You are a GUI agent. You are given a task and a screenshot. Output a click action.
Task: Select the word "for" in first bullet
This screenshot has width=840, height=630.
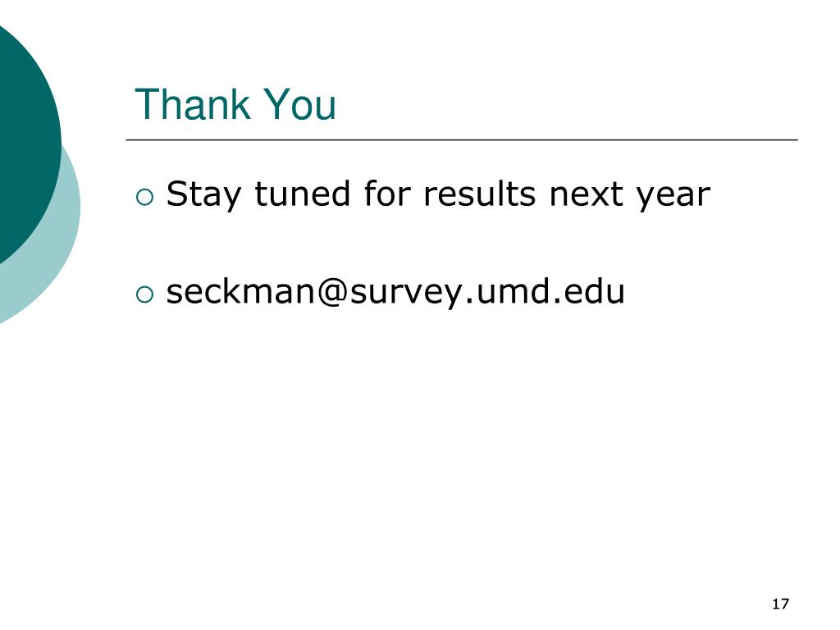[387, 193]
